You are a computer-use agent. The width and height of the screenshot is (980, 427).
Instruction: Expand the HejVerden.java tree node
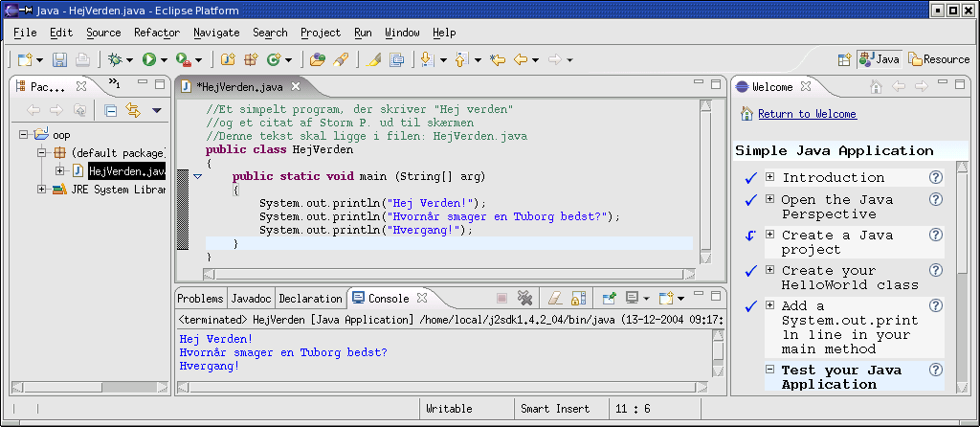59,171
